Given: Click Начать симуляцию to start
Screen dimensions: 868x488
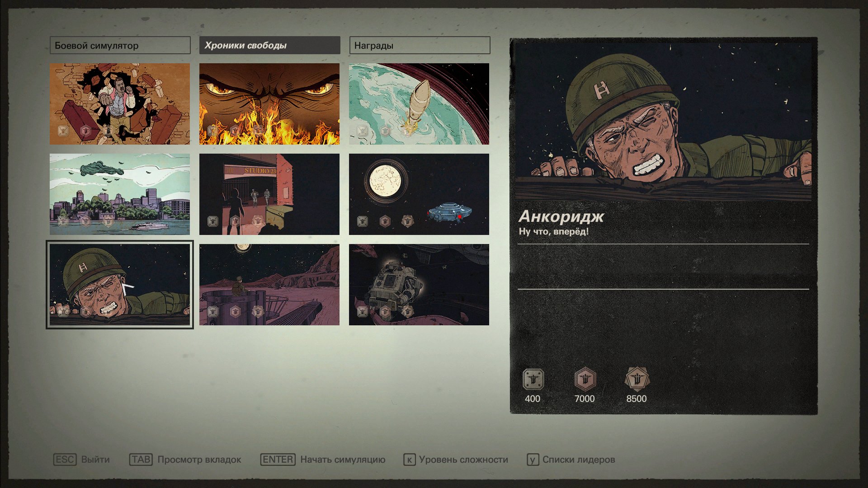Looking at the screenshot, I should pos(343,460).
